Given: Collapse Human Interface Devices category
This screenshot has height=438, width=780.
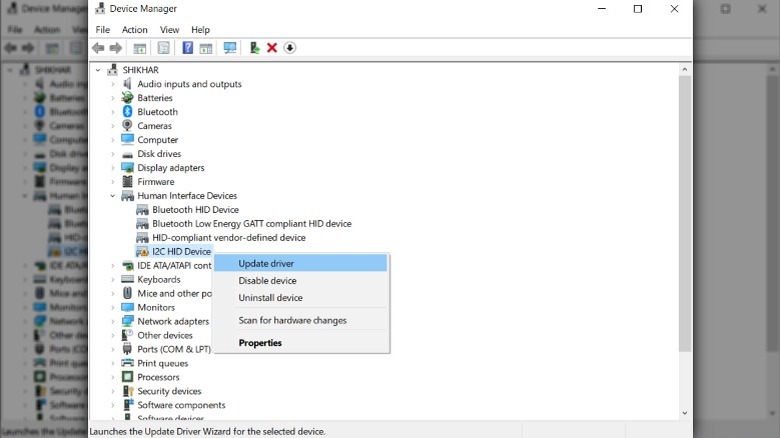Looking at the screenshot, I should point(112,196).
